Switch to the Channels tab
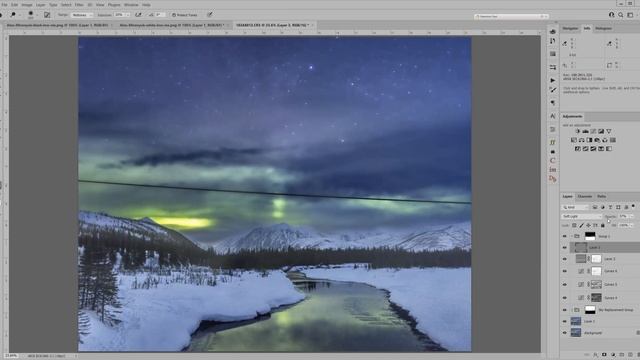Image resolution: width=640 pixels, height=360 pixels. click(585, 196)
